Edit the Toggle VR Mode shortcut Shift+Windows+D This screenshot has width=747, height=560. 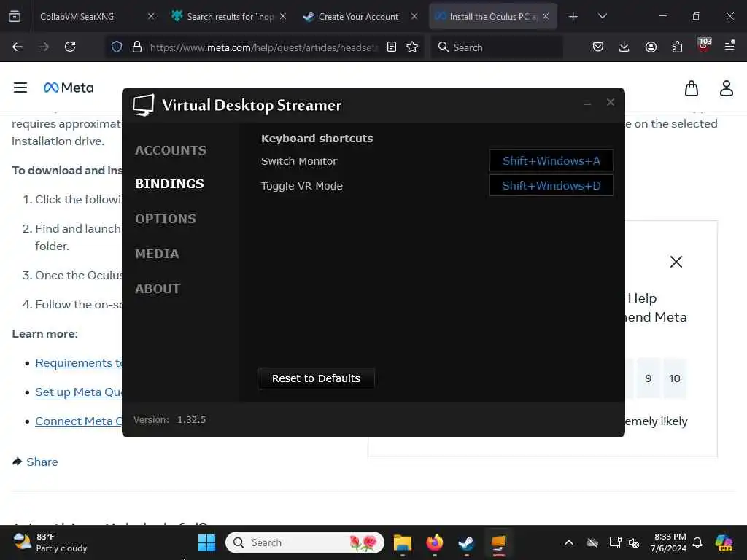pyautogui.click(x=551, y=186)
